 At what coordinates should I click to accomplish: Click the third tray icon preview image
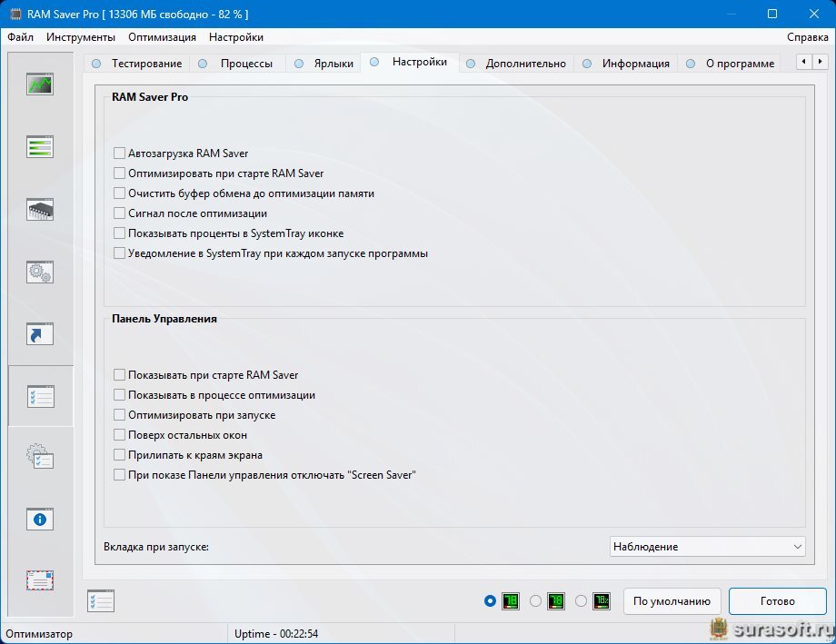pos(602,600)
